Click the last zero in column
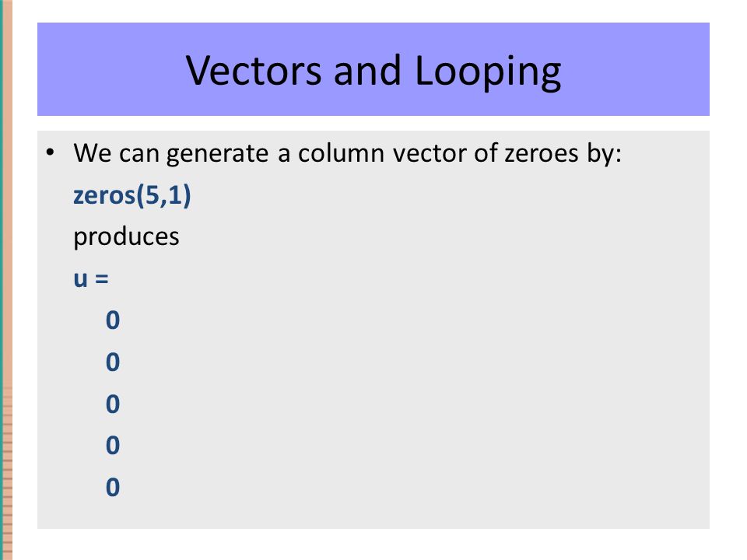Screen dimensions: 747x560 click(x=113, y=487)
